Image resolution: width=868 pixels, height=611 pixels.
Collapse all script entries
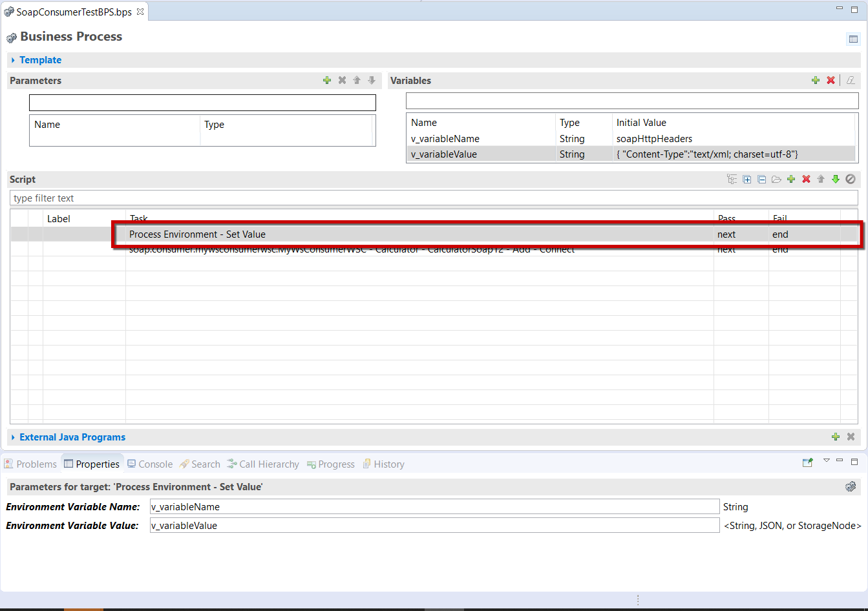(762, 179)
